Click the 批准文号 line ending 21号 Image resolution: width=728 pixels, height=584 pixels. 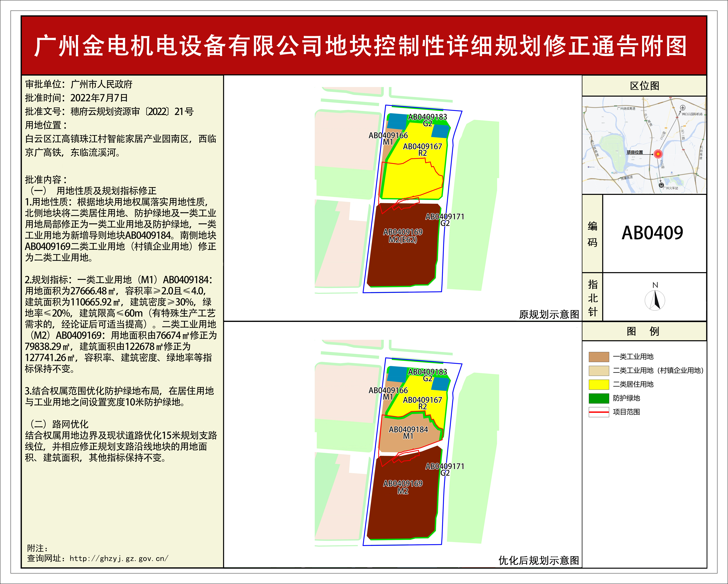109,111
